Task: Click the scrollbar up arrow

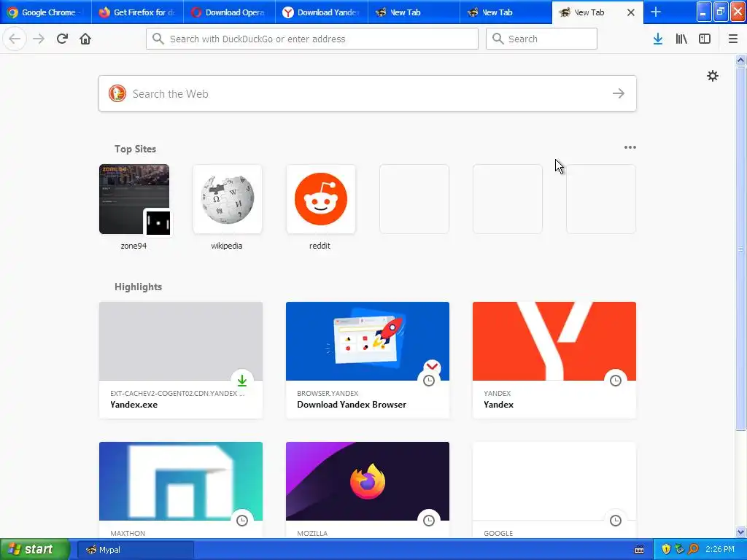Action: [x=740, y=60]
